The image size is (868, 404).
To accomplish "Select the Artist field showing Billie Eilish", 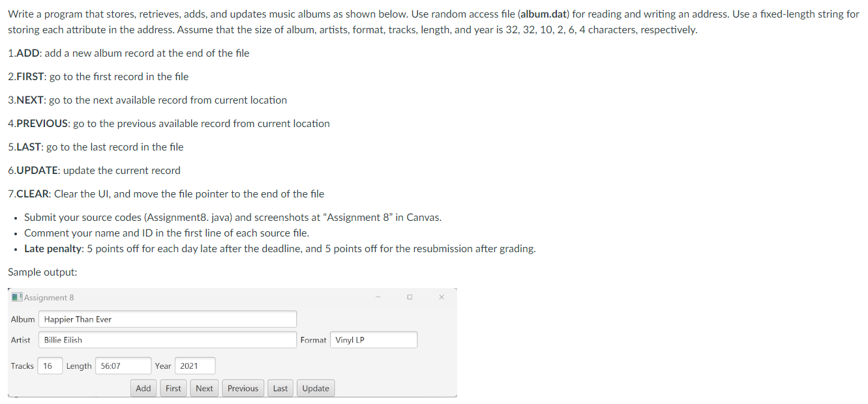I will (x=168, y=339).
